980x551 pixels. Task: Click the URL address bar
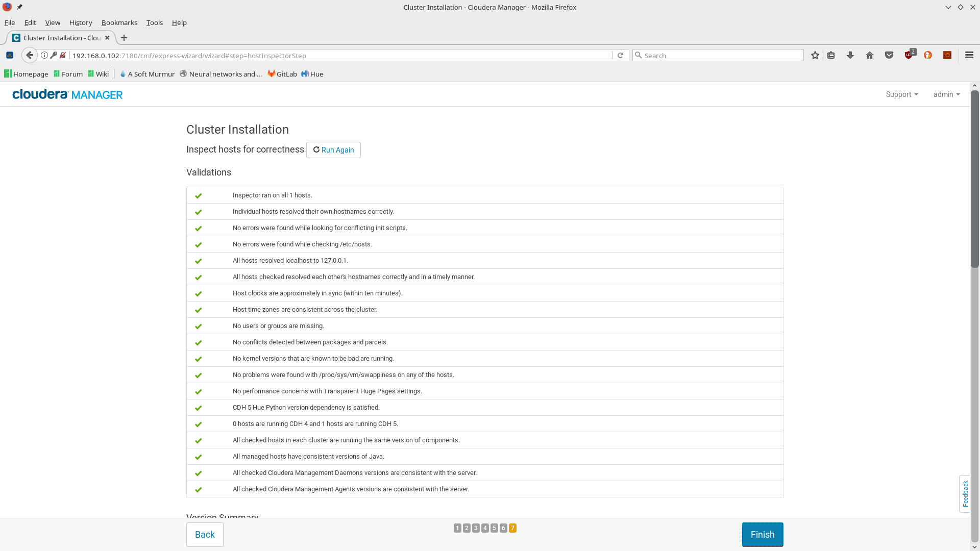pyautogui.click(x=341, y=55)
